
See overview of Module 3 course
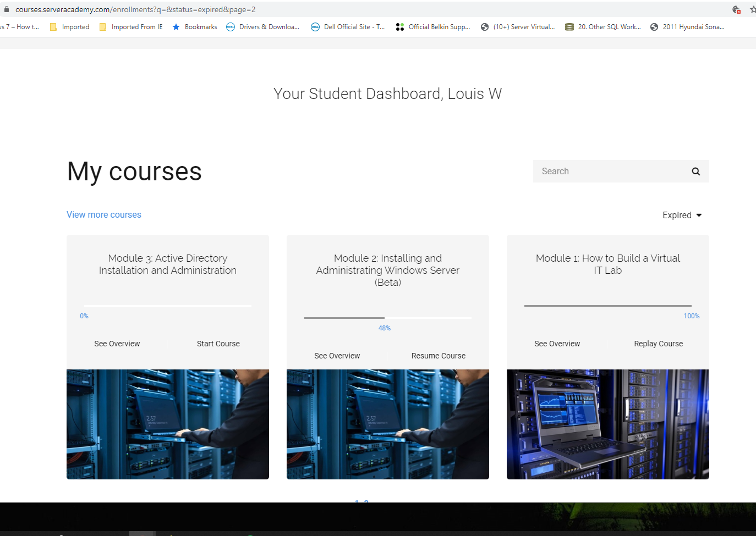[117, 344]
